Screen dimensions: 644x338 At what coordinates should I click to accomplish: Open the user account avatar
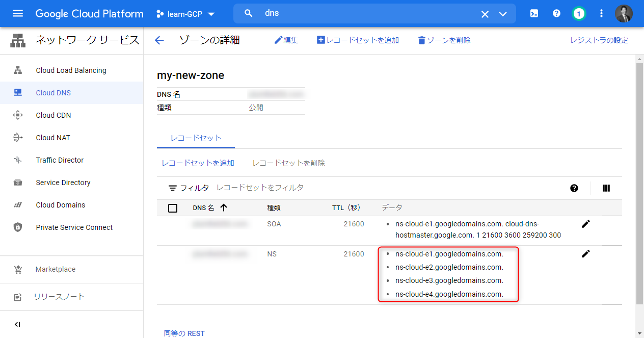pos(624,14)
